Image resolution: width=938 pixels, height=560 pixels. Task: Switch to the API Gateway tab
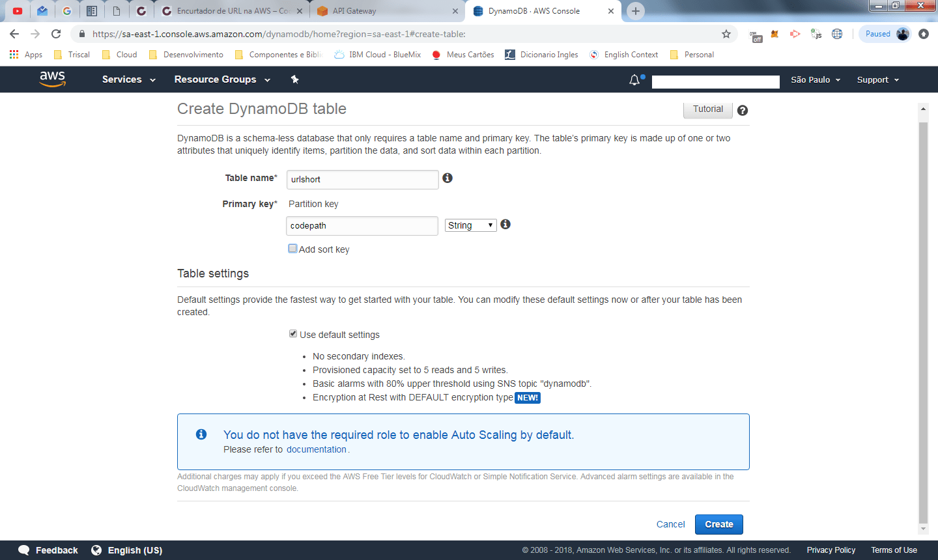click(x=386, y=11)
